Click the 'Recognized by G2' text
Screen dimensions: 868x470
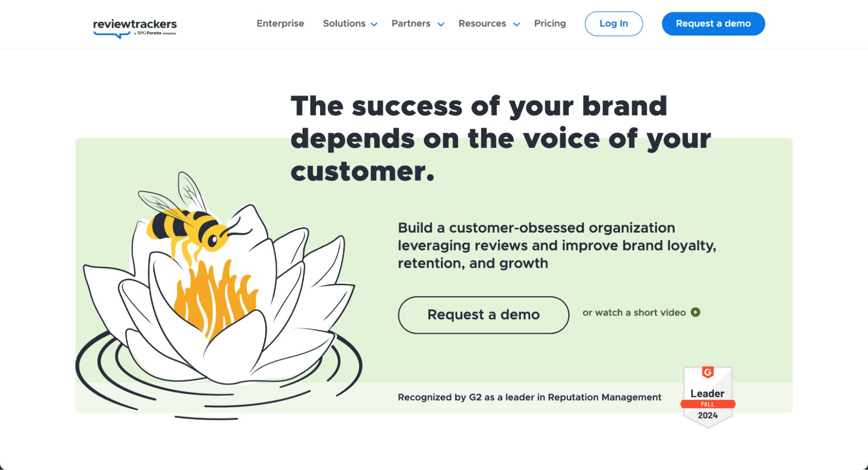(x=529, y=397)
